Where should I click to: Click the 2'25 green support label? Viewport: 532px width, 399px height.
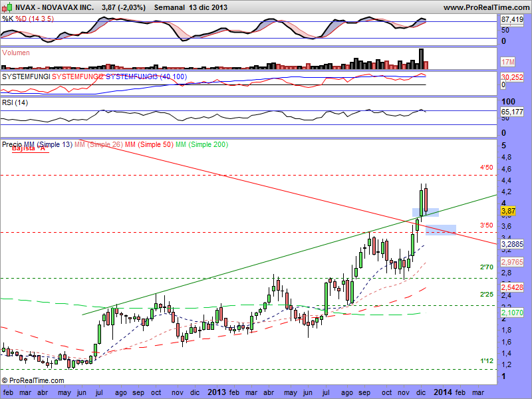(486, 294)
